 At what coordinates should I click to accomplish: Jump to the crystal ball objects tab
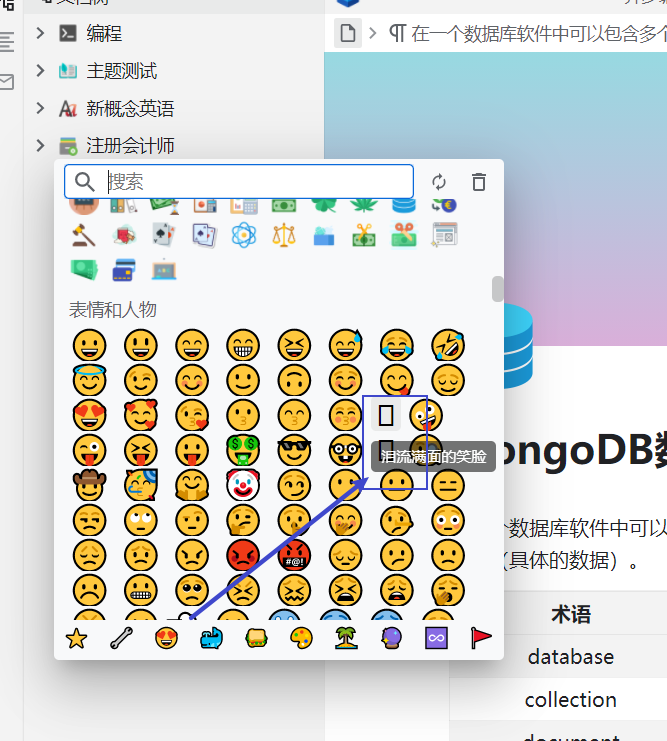pos(391,638)
